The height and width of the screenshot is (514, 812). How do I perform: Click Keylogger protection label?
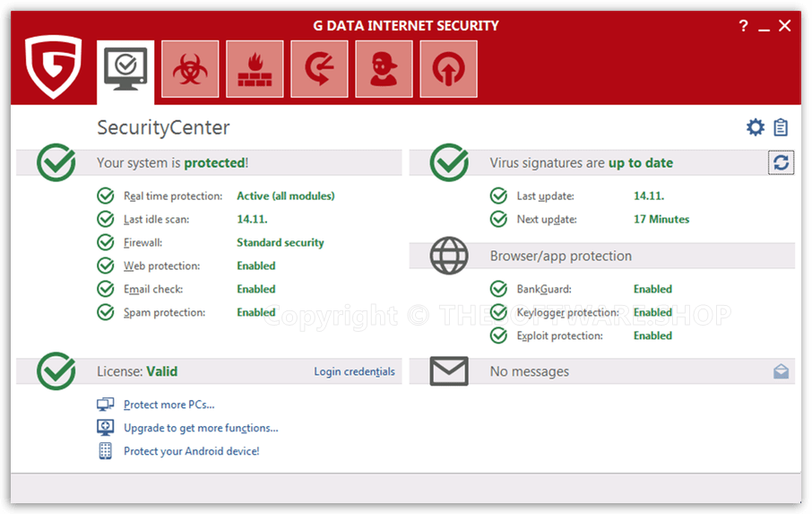pyautogui.click(x=567, y=312)
